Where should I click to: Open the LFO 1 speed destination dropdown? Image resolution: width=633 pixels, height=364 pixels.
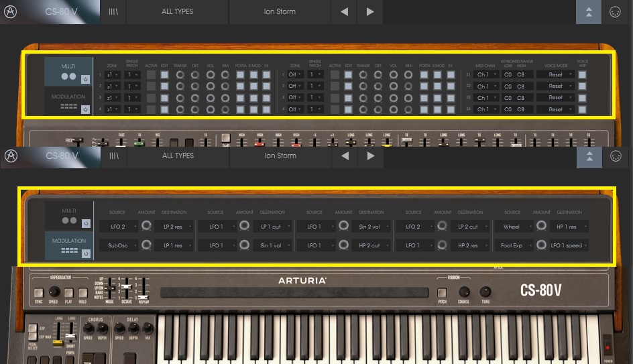tap(569, 245)
